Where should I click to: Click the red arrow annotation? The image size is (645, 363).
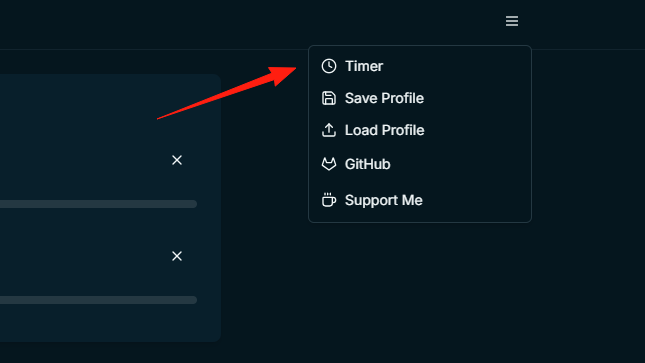(x=226, y=93)
